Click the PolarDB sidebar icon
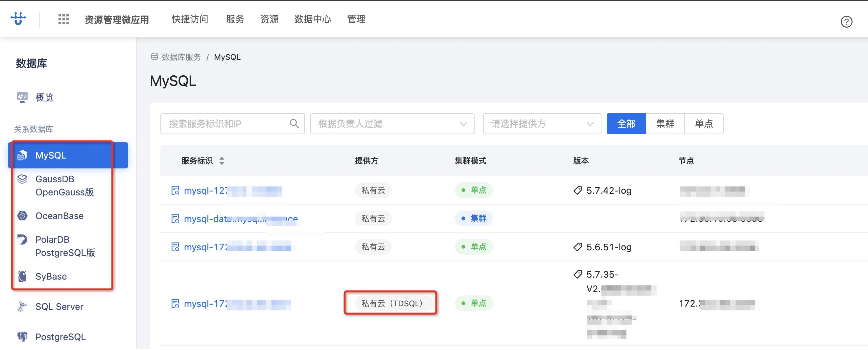868x350 pixels. 23,239
